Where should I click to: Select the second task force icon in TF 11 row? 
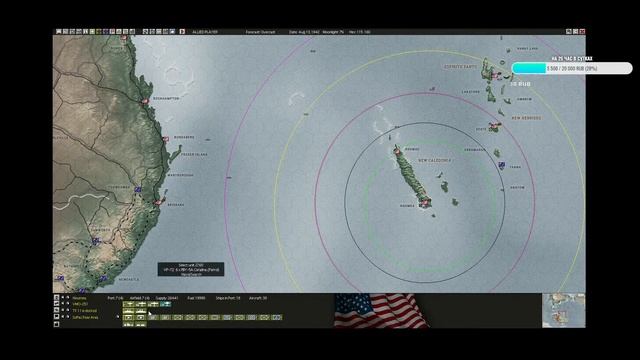[141, 311]
